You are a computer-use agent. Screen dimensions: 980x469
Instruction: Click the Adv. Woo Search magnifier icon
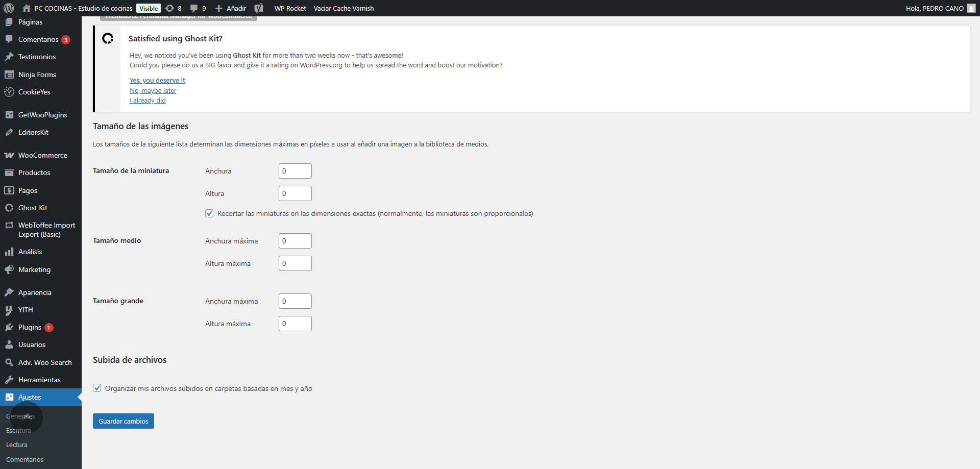click(x=9, y=362)
